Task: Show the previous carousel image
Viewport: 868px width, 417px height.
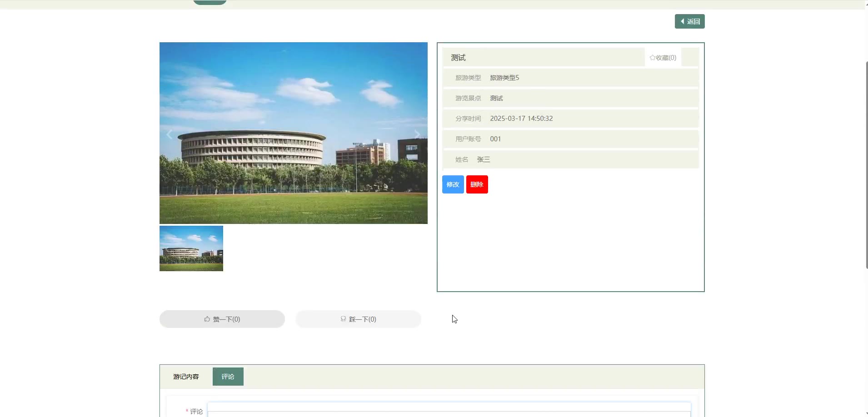Action: pyautogui.click(x=170, y=134)
